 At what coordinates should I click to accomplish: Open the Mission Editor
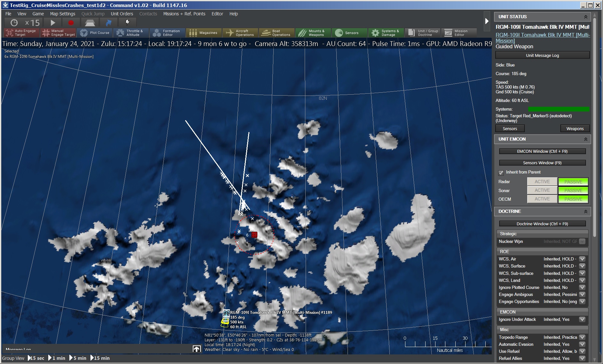(458, 33)
